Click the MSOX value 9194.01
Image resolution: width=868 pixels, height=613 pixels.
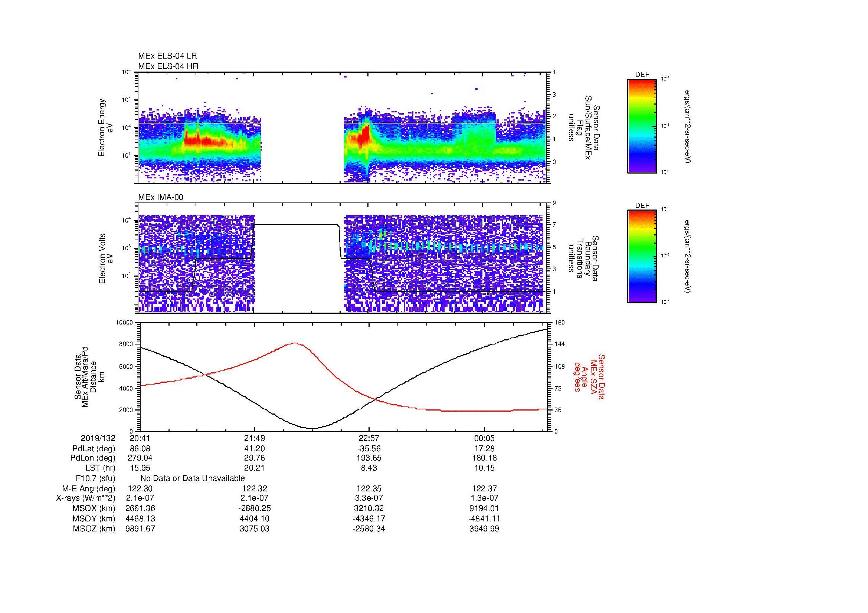click(x=484, y=508)
